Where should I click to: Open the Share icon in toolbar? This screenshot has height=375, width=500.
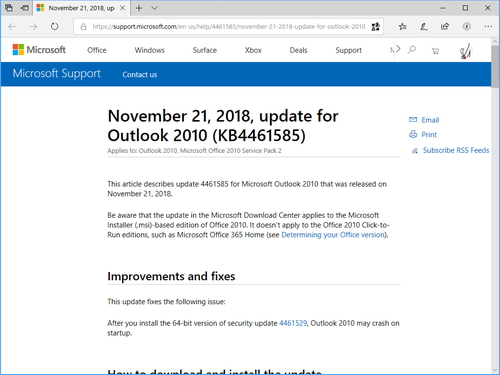[445, 26]
